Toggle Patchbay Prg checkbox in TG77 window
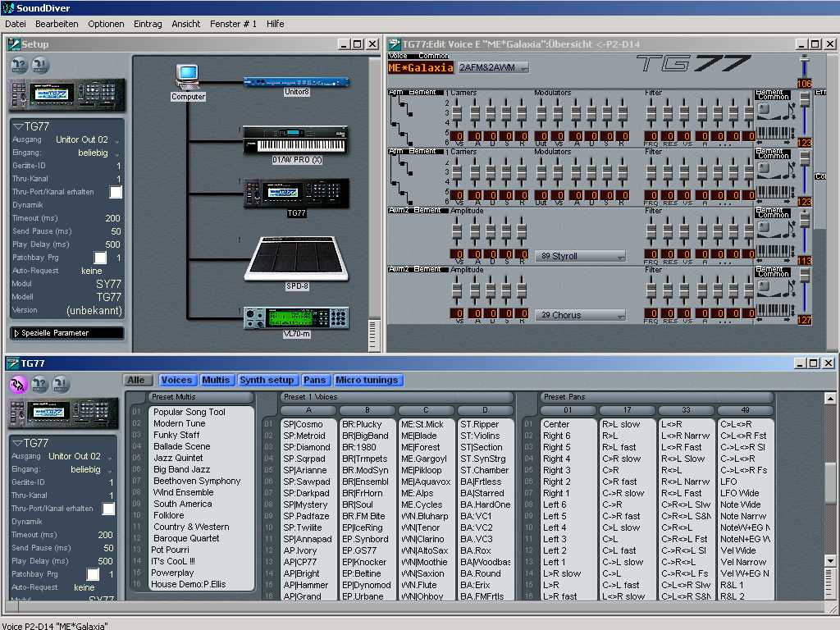Screen dimensions: 840x630 pyautogui.click(x=93, y=574)
